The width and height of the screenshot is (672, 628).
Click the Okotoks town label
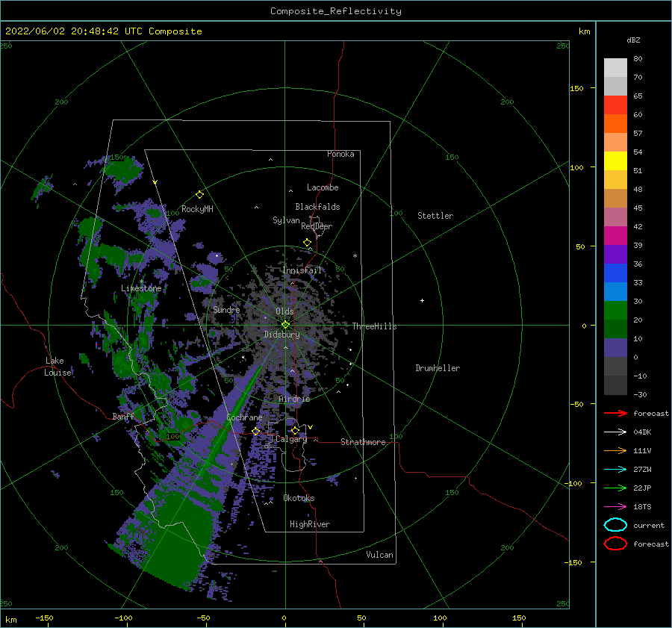coord(299,498)
